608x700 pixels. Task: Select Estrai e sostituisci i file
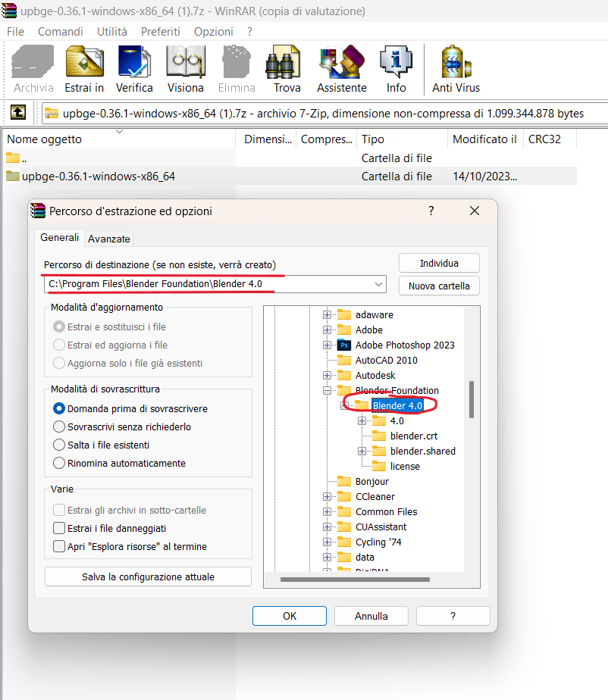point(59,327)
